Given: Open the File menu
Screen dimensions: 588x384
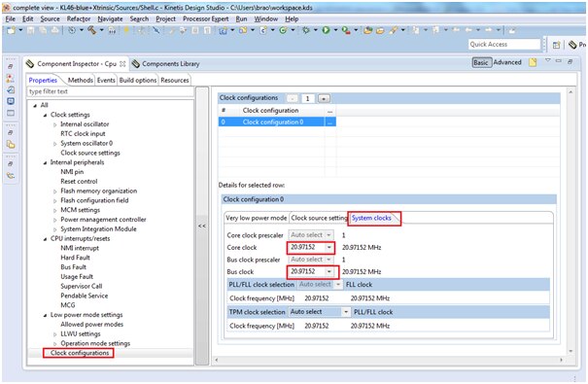Looking at the screenshot, I should 11,18.
